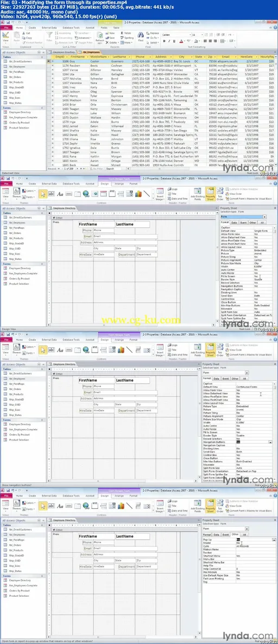Screen dimensions: 278x644
Task: Click Totals in the datasheet frame's Records group
Action: (127, 33)
